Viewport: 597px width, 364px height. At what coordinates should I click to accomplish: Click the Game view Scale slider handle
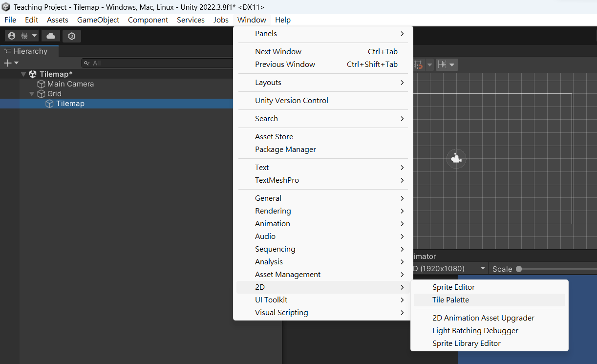(519, 269)
